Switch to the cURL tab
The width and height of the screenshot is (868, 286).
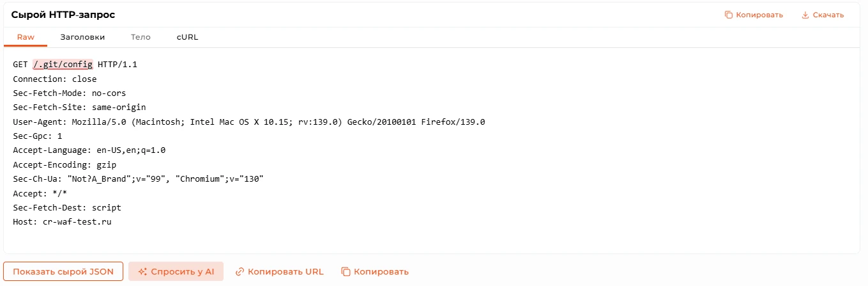click(x=187, y=37)
